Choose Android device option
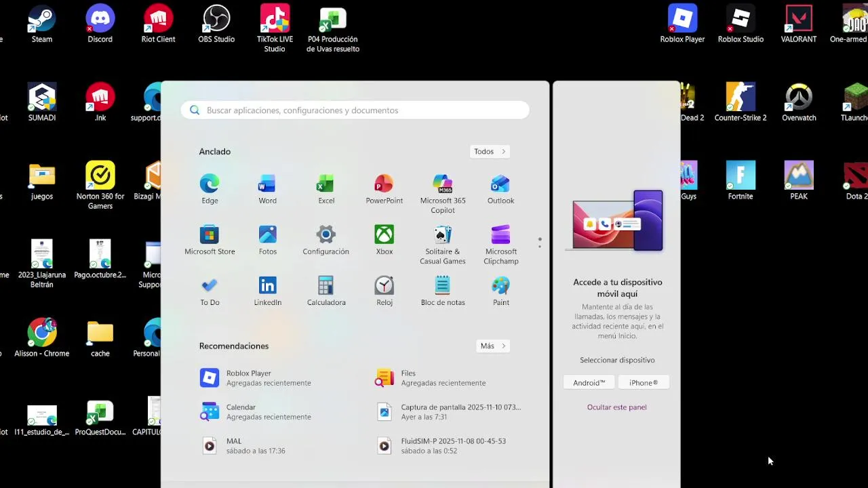 [589, 383]
